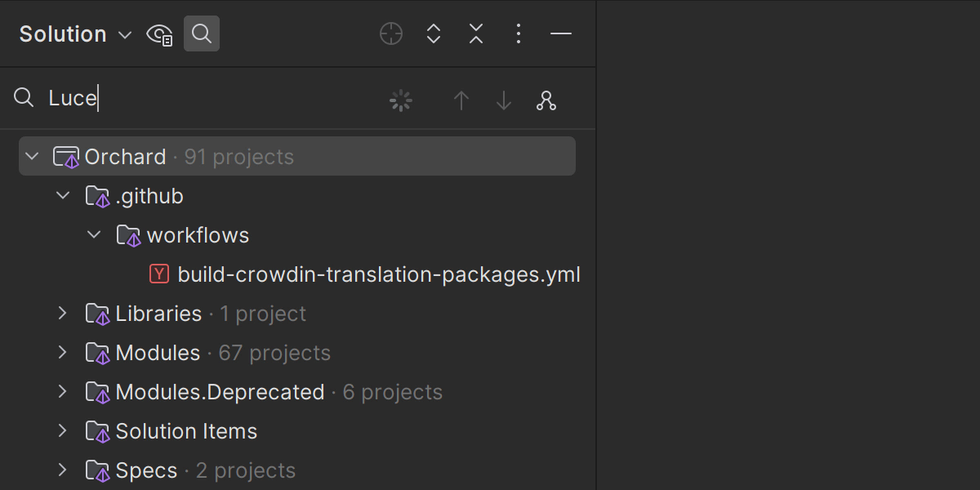
Task: Go to next search match arrow
Action: [x=504, y=100]
